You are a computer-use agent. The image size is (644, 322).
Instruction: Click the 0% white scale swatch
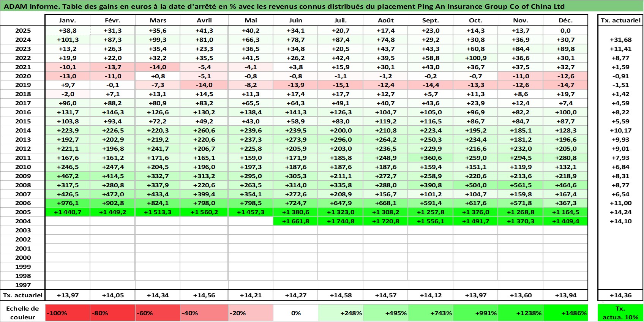point(295,313)
